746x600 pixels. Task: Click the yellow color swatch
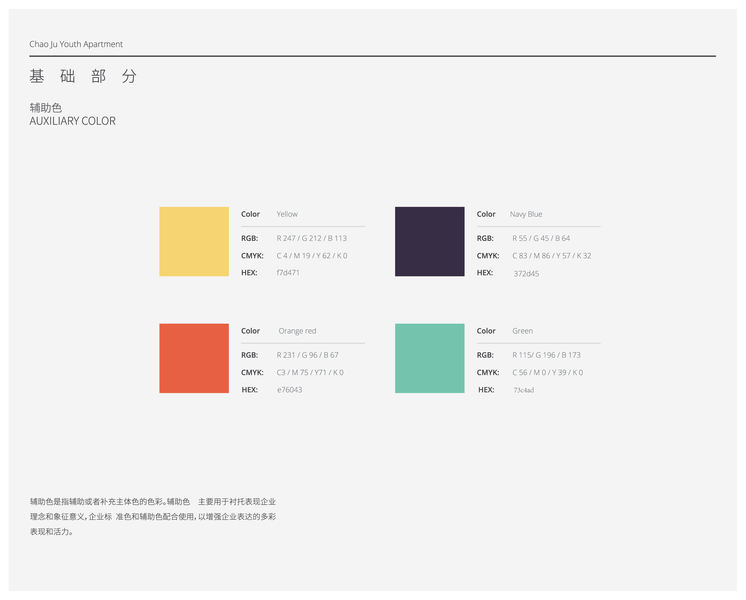[x=194, y=241]
